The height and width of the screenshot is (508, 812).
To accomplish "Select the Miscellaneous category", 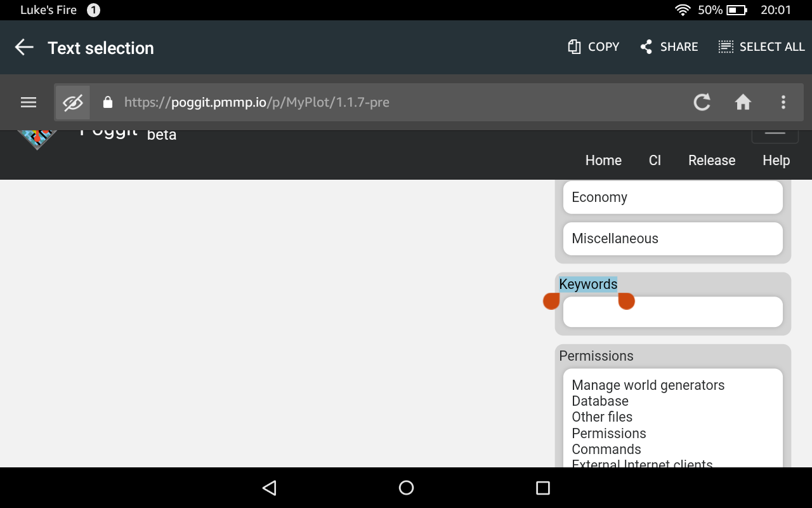I will pos(673,239).
